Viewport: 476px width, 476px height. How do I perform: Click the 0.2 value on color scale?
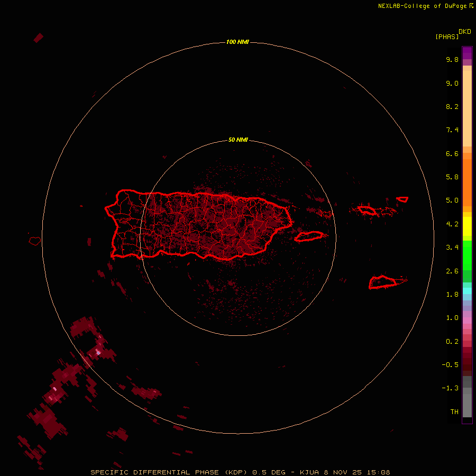pos(452,342)
